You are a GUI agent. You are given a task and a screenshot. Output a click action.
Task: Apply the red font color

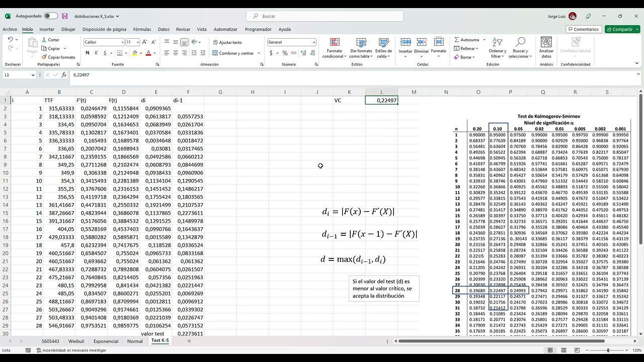[148, 53]
